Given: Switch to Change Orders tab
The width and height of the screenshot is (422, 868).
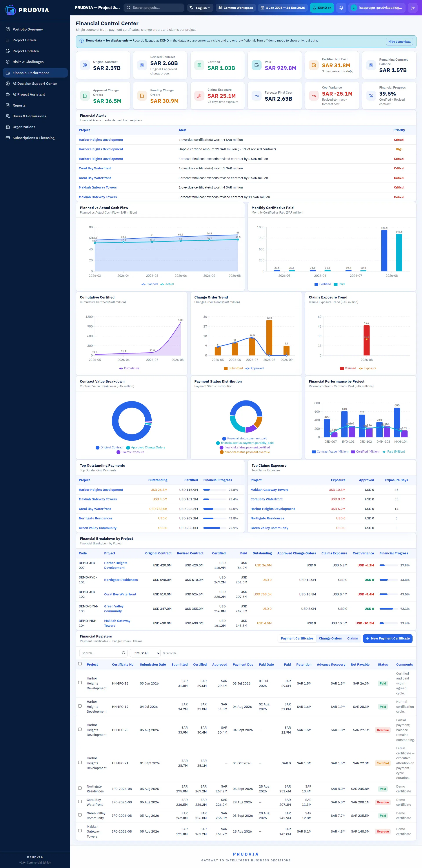Looking at the screenshot, I should (330, 639).
